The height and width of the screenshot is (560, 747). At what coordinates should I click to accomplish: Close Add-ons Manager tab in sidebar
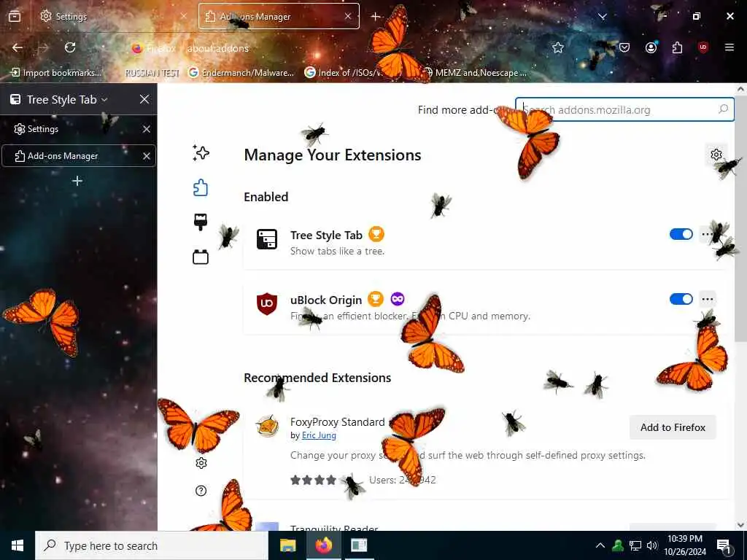click(x=146, y=156)
